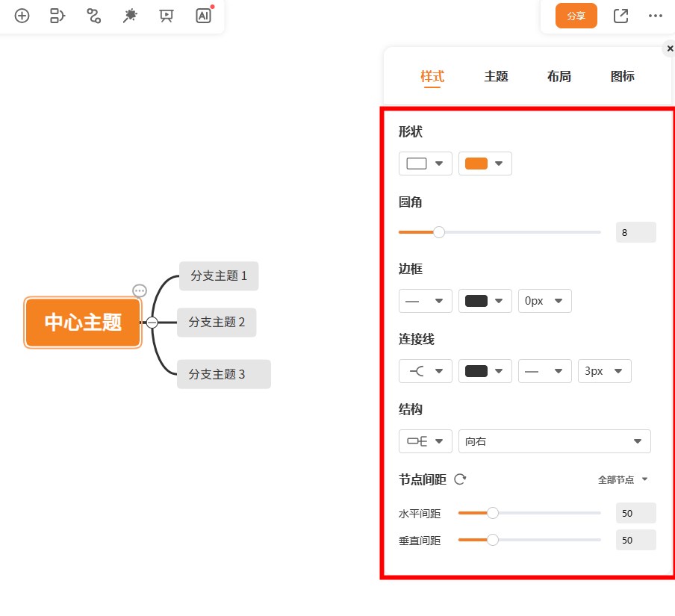Viewport: 675px width, 616px height.
Task: Click the export icon next to share
Action: coord(620,16)
